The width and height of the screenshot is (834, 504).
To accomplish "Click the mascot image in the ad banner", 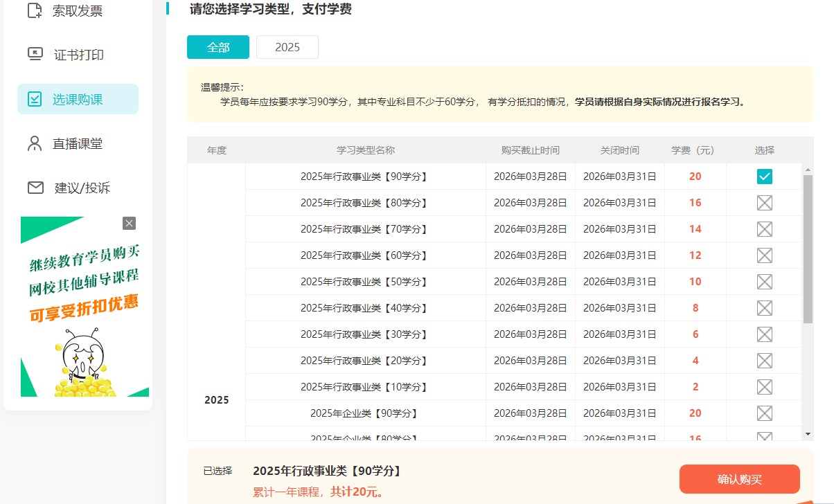I will (82, 353).
